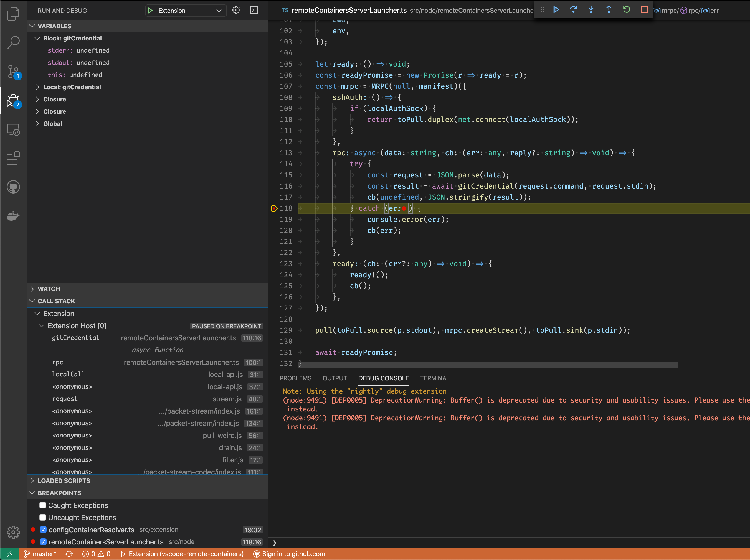Viewport: 750px width, 560px height.
Task: Click Sign in to github.com
Action: (293, 554)
